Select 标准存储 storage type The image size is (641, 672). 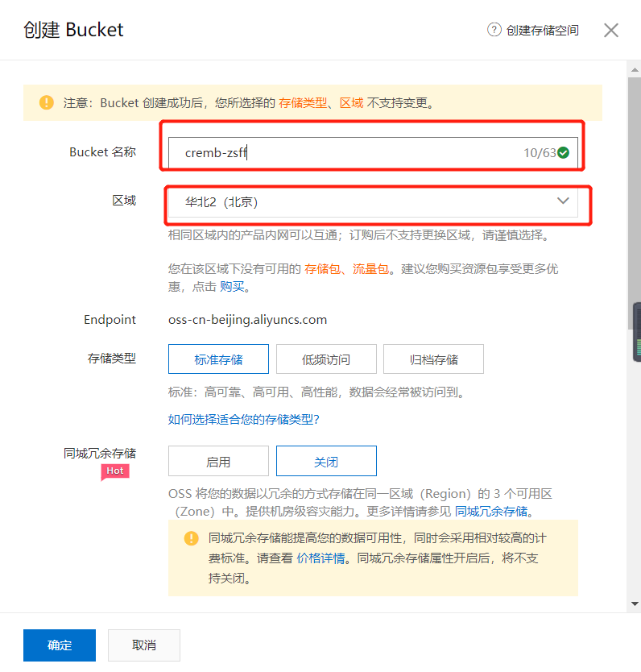click(218, 359)
